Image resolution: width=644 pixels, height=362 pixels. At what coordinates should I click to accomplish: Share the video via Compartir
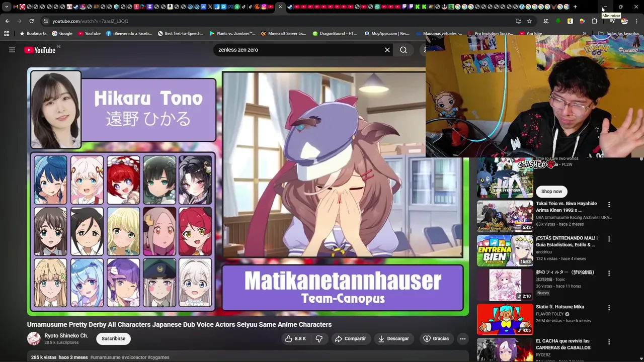pyautogui.click(x=350, y=339)
